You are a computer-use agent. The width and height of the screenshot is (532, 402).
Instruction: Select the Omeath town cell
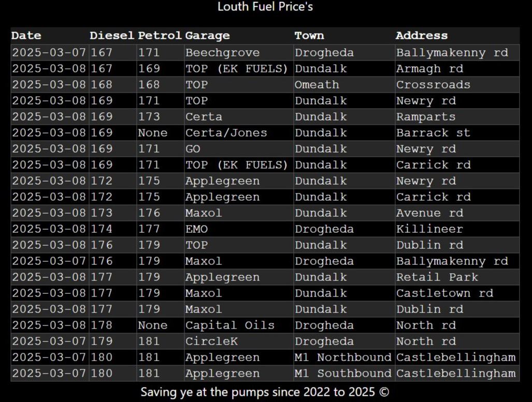pyautogui.click(x=344, y=85)
